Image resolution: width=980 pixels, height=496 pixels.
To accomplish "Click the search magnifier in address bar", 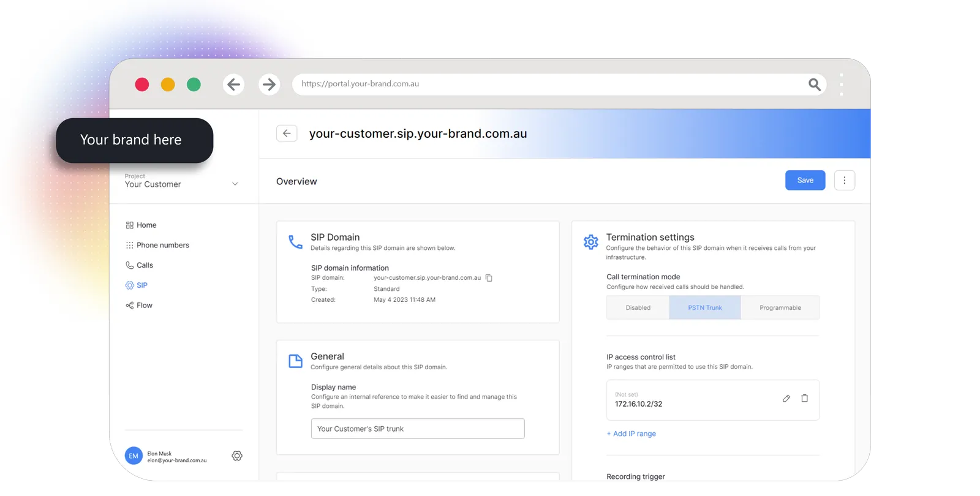I will pos(814,85).
